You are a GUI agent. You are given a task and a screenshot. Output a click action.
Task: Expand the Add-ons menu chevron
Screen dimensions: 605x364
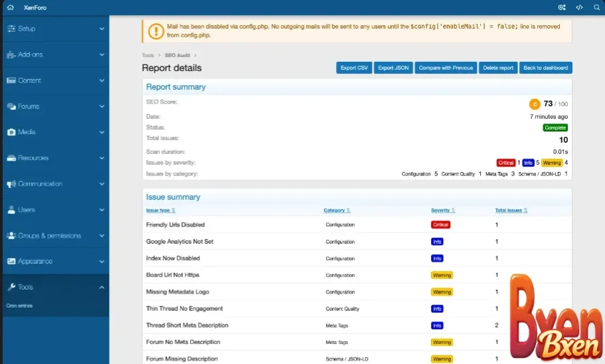pyautogui.click(x=102, y=54)
